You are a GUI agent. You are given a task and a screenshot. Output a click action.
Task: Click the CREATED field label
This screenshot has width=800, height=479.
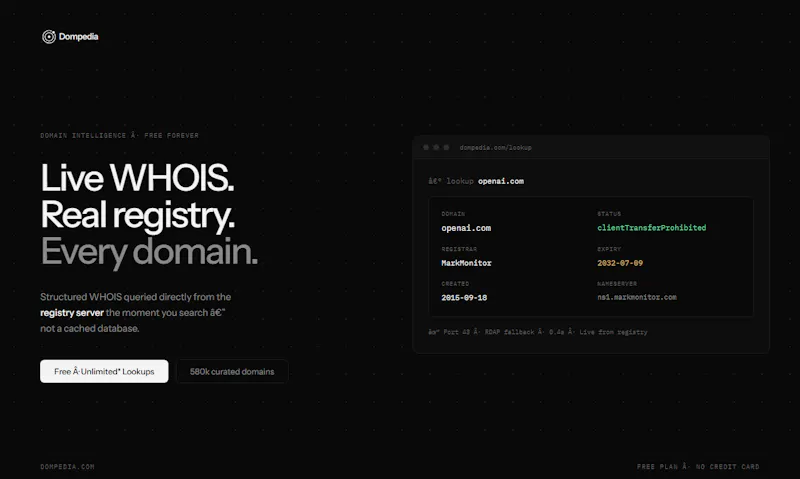click(455, 284)
